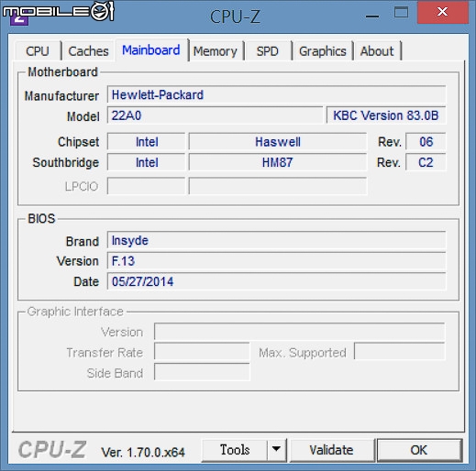Click the Validate button
The height and width of the screenshot is (471, 476).
coord(332,450)
